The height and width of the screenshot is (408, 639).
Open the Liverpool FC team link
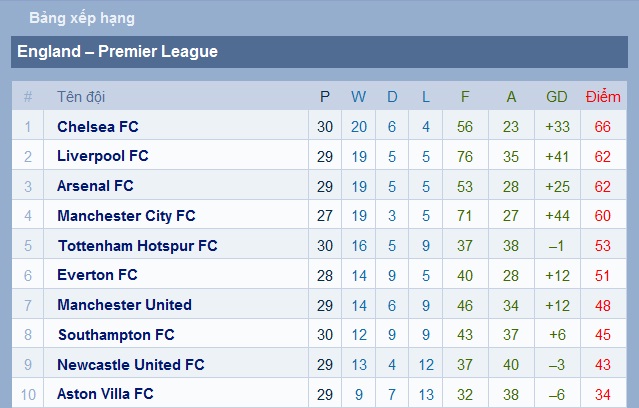click(103, 156)
